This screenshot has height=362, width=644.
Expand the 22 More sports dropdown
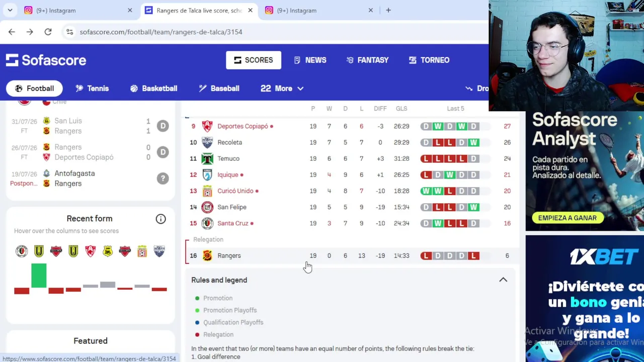[x=282, y=88]
